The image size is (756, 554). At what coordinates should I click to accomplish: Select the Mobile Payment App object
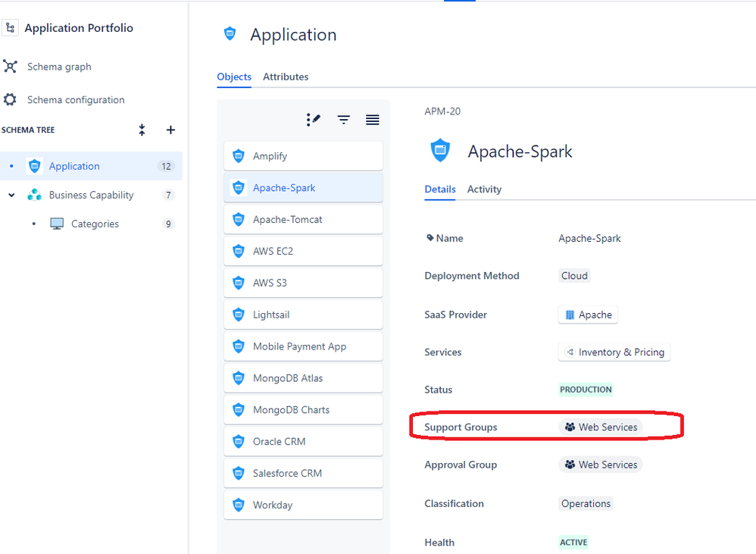[303, 346]
